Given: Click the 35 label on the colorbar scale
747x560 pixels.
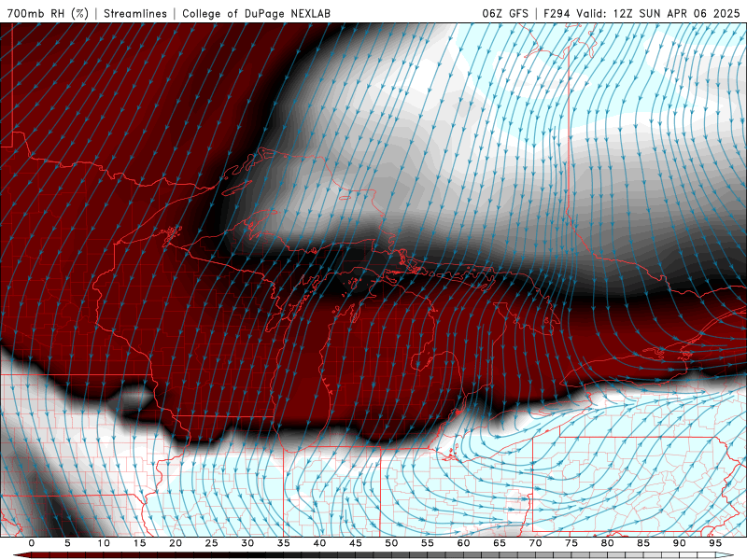Looking at the screenshot, I should click(284, 543).
